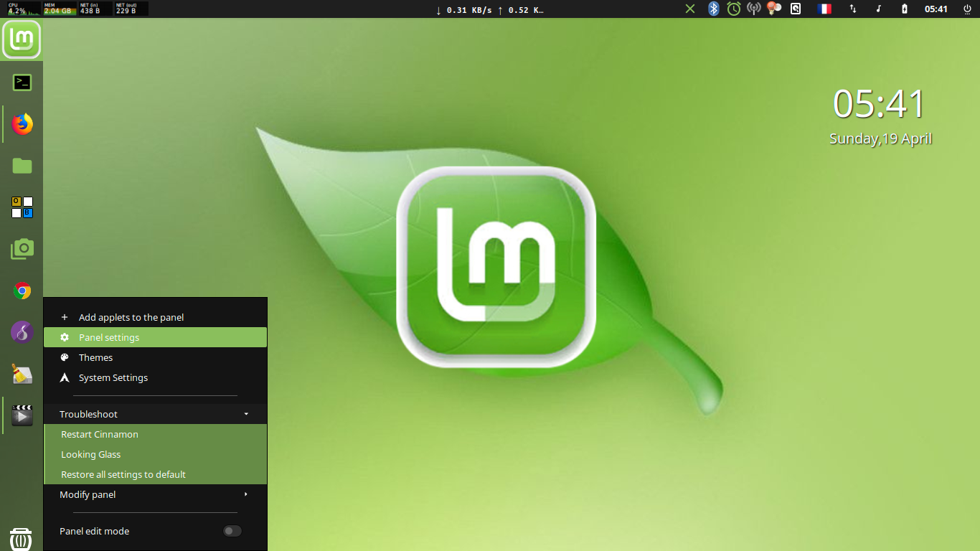Click the palette icon beside Themes
This screenshot has width=980, height=551.
tap(65, 357)
